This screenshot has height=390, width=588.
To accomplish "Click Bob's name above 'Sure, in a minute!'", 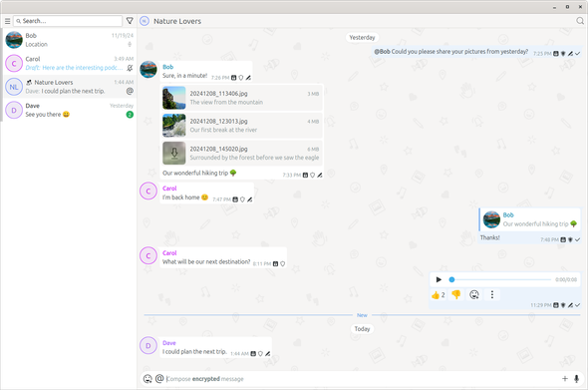I will point(168,67).
